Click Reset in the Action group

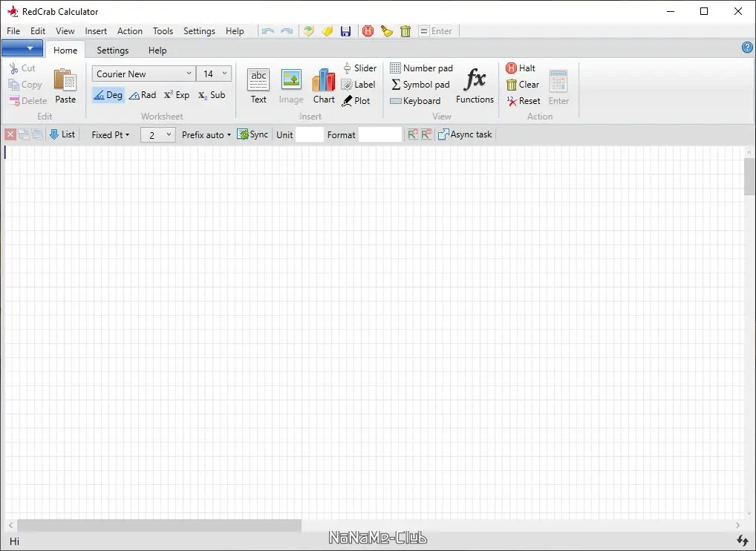(x=523, y=101)
